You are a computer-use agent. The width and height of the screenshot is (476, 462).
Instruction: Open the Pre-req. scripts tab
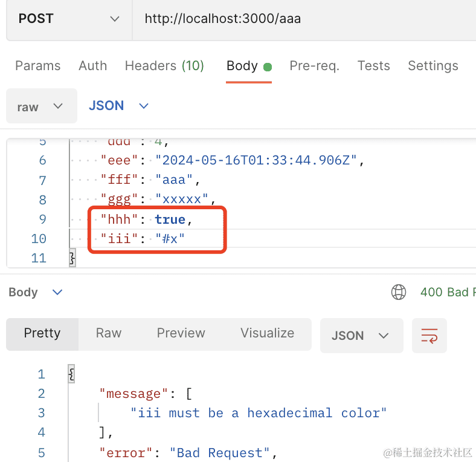tap(314, 66)
